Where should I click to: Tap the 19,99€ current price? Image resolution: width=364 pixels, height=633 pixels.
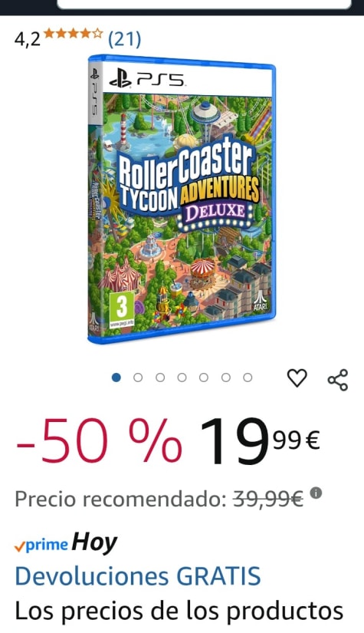pos(260,441)
